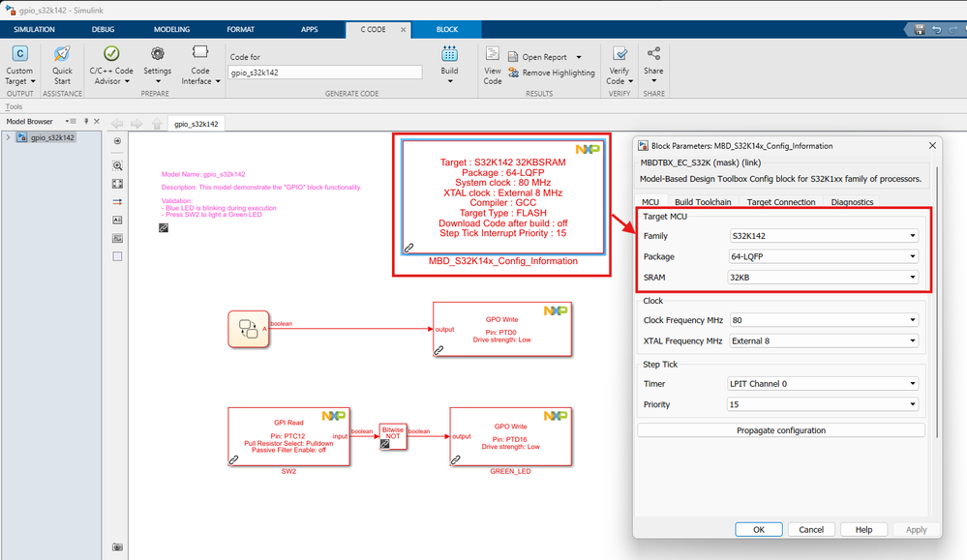The height and width of the screenshot is (560, 967).
Task: Select the Bitwise NOT block
Action: (x=393, y=436)
